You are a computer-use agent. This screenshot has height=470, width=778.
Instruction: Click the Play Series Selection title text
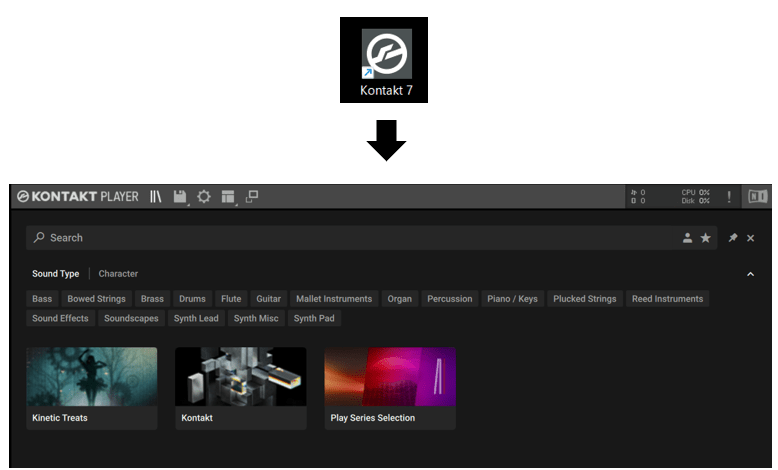[x=373, y=418]
